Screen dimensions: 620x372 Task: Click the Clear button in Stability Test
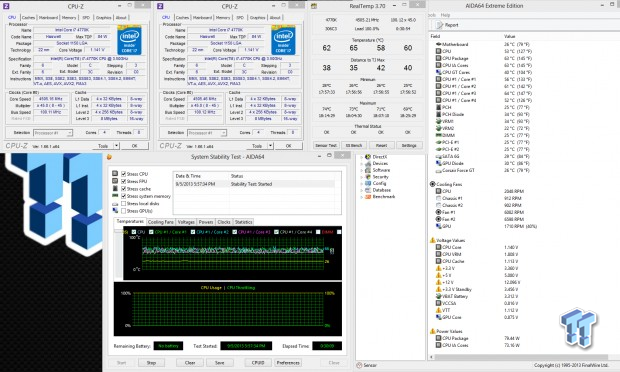pyautogui.click(x=190, y=363)
